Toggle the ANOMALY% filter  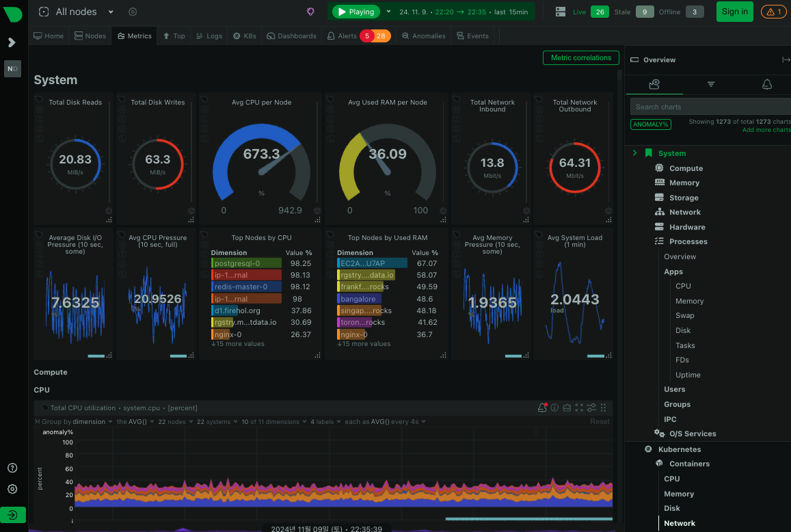pos(651,124)
